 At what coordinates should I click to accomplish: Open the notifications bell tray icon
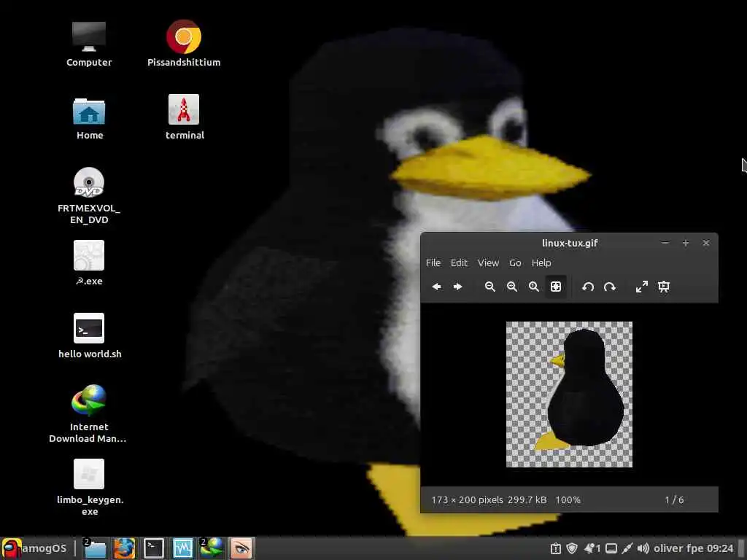pyautogui.click(x=592, y=548)
